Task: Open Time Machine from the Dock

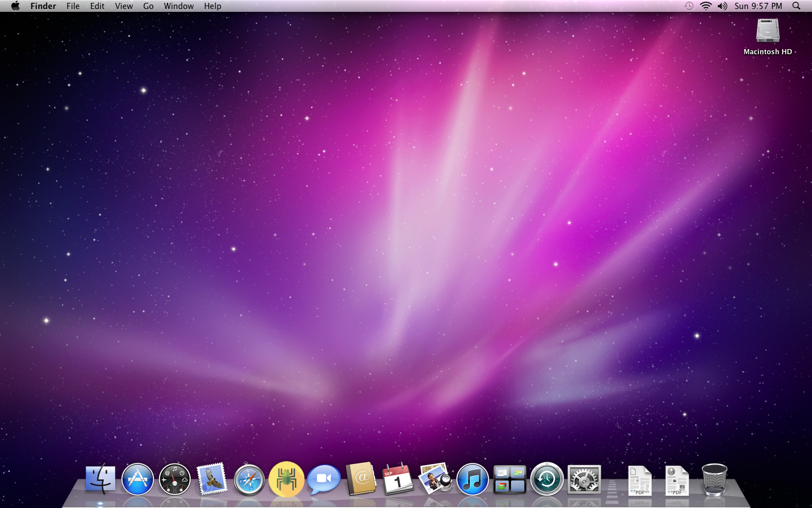Action: pos(547,479)
